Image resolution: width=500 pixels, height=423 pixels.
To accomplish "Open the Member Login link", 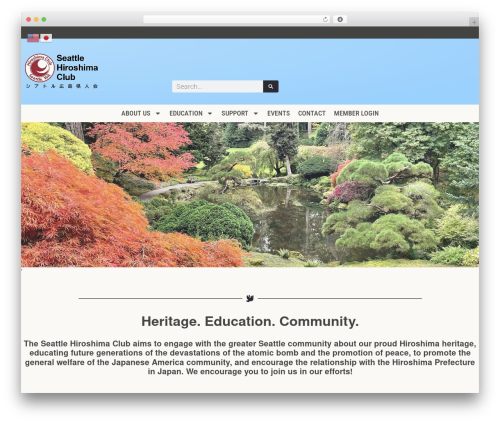I will (x=356, y=113).
